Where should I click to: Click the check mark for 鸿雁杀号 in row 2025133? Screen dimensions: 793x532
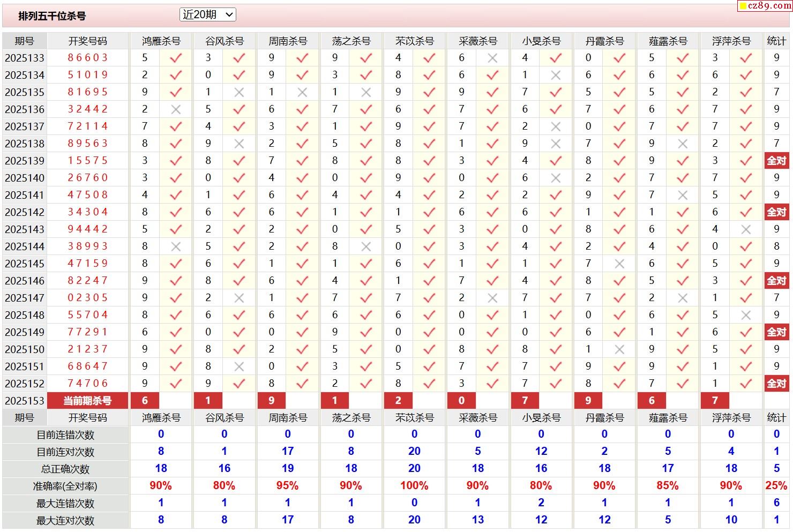click(176, 58)
